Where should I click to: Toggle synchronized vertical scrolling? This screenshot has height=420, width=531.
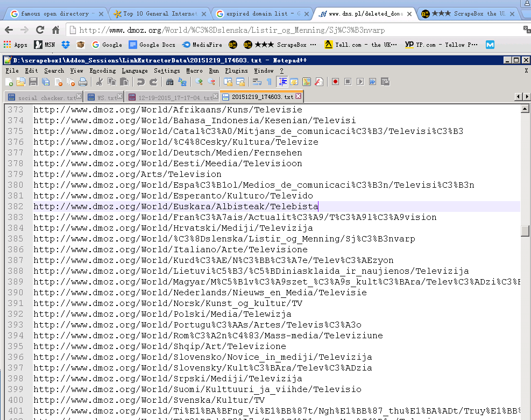point(228,82)
